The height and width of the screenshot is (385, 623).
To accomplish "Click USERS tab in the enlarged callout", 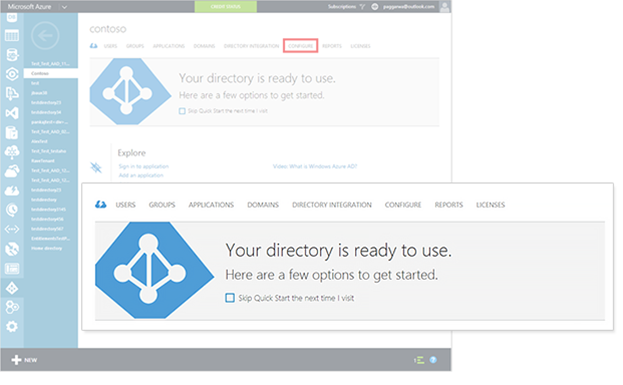I will pyautogui.click(x=126, y=205).
